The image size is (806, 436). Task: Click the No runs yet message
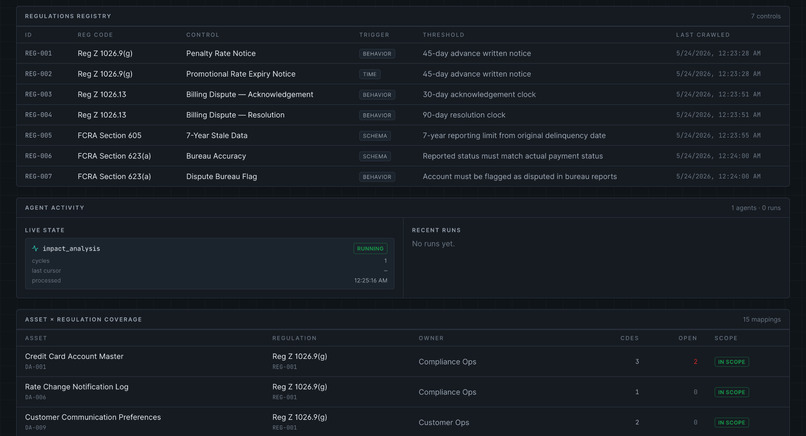433,244
